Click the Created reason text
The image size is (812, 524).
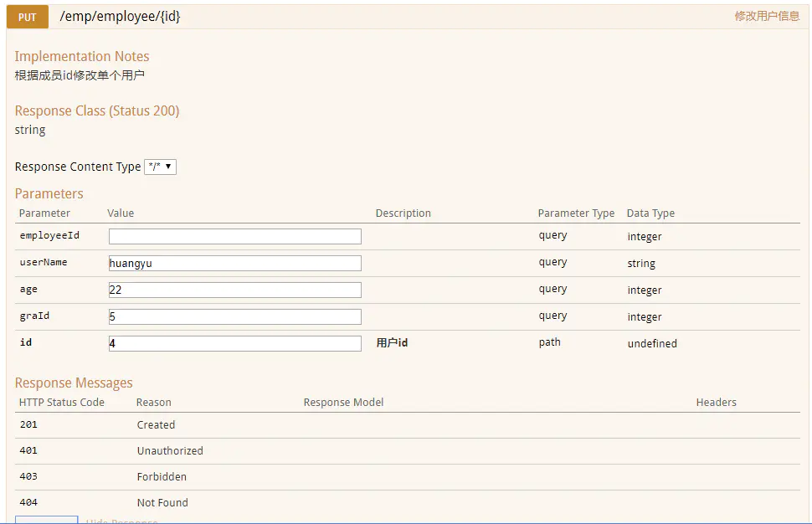(x=156, y=424)
